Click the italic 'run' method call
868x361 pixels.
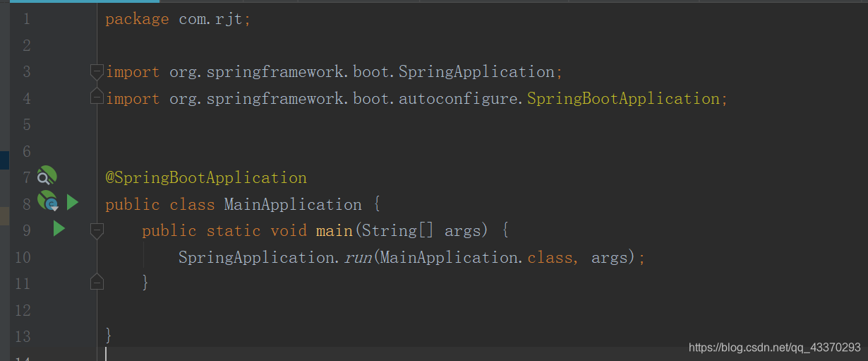tap(358, 258)
